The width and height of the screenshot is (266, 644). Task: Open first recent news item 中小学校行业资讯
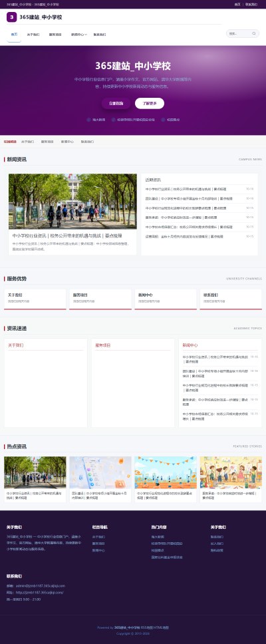(186, 190)
